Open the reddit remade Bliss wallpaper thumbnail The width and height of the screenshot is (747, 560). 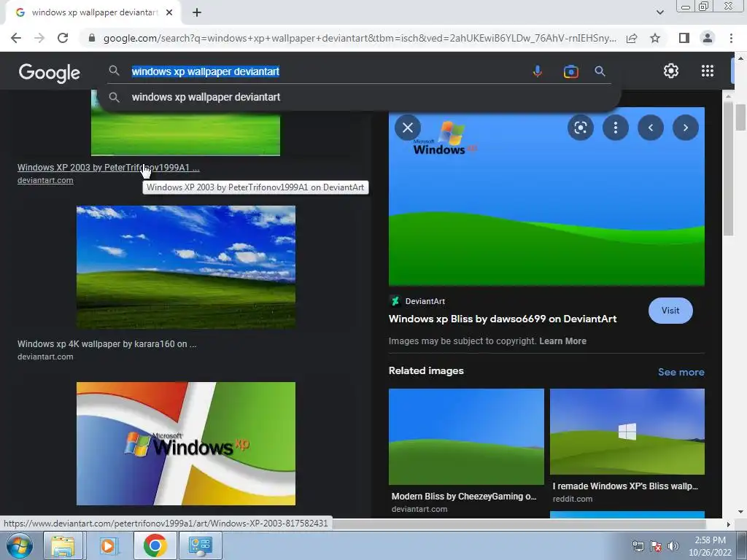click(627, 432)
